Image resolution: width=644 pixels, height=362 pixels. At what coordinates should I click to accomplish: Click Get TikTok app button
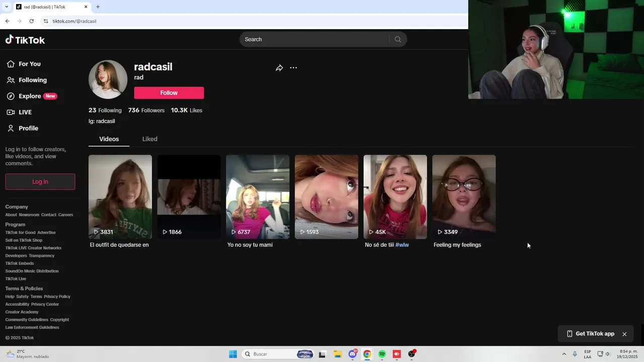click(x=591, y=334)
